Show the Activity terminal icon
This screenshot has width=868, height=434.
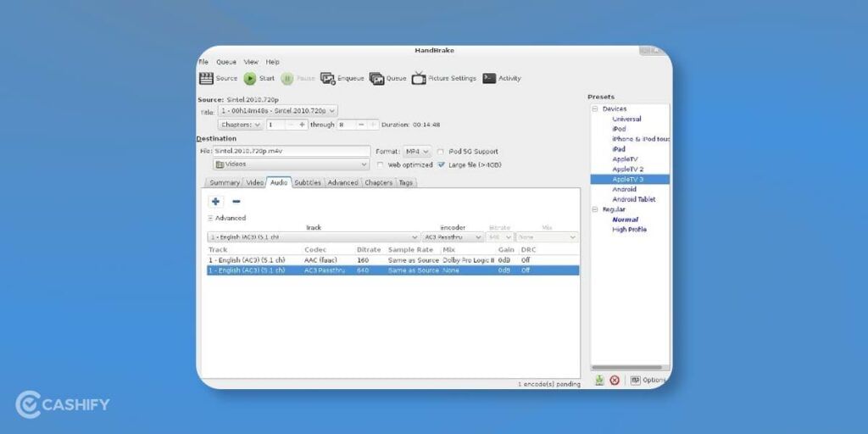click(x=489, y=79)
